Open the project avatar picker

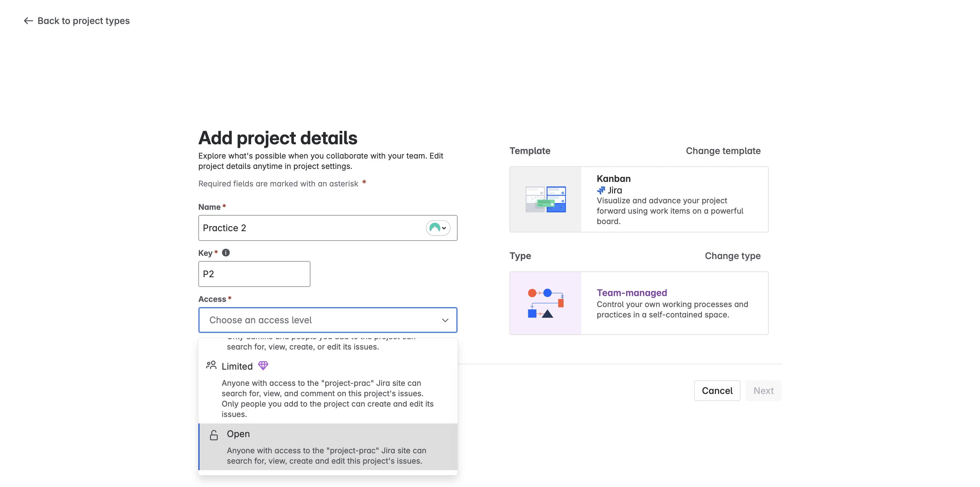tap(437, 228)
